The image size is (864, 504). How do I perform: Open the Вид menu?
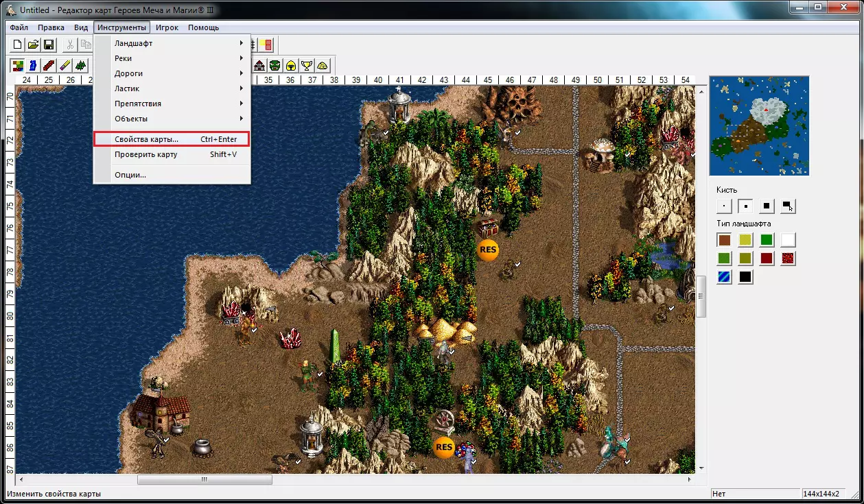pyautogui.click(x=81, y=27)
